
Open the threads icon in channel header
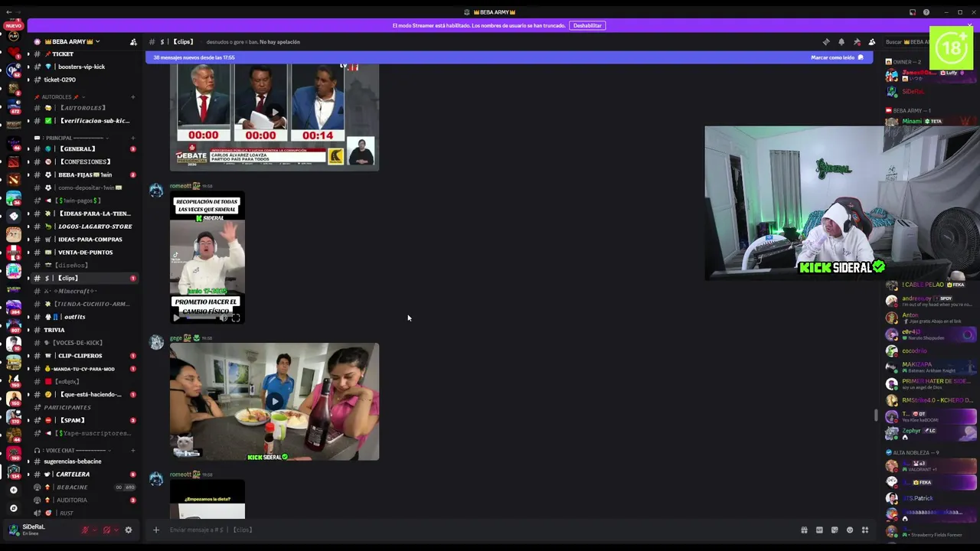point(825,42)
